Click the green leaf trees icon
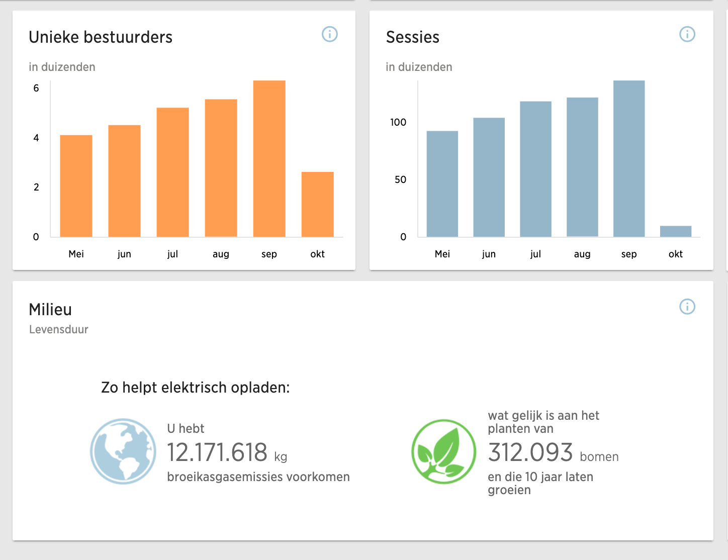Screen dimensions: 728x560 click(x=443, y=451)
